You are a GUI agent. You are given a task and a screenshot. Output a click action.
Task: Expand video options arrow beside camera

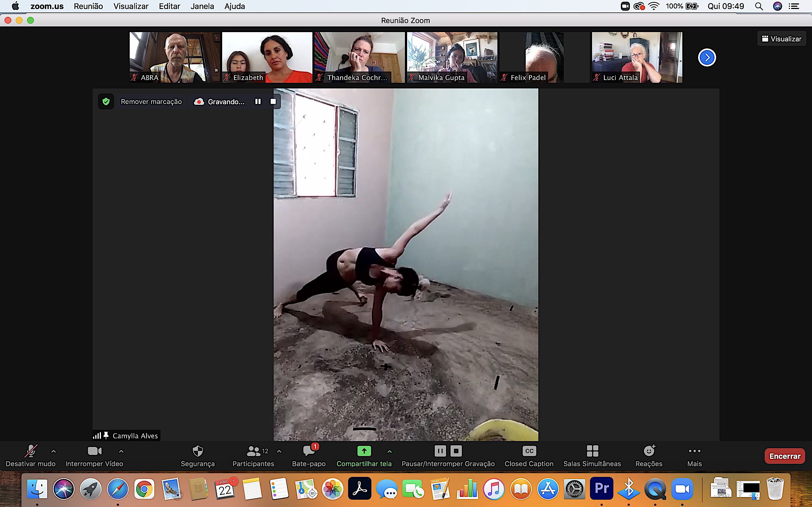pos(121,451)
